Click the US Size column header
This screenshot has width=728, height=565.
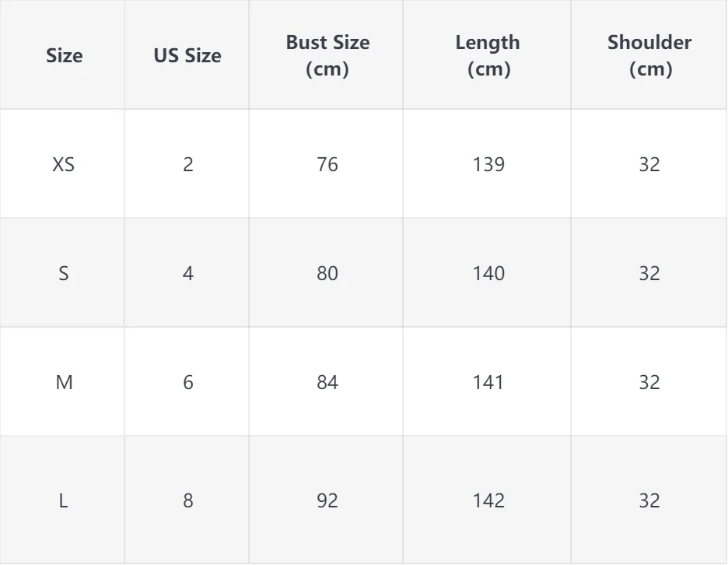click(x=187, y=55)
